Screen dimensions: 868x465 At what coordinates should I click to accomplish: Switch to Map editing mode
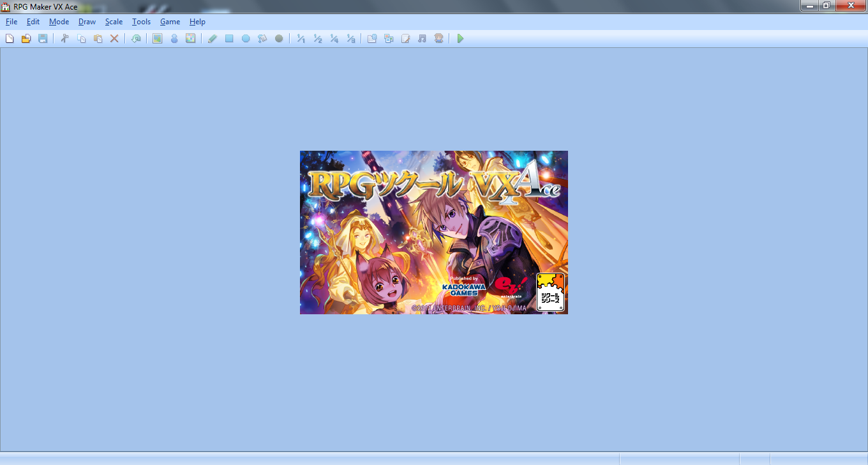[157, 38]
